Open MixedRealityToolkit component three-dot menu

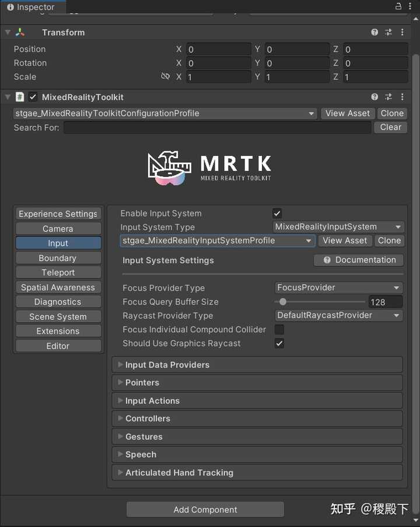pyautogui.click(x=402, y=97)
